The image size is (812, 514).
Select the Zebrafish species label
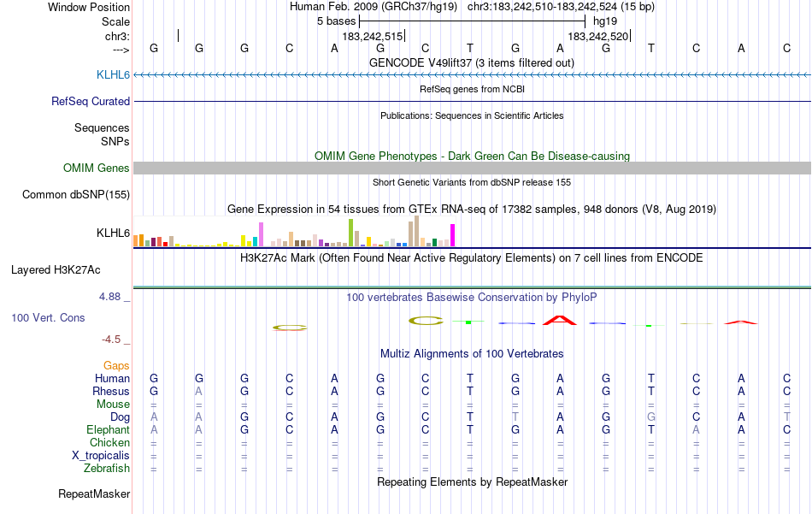pos(107,469)
